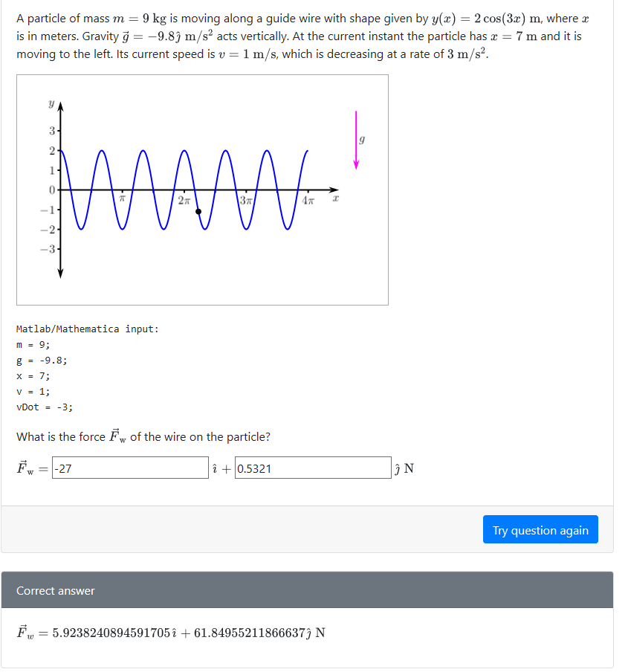Select the 2π tick label on the axis
Image resolution: width=628 pixels, height=672 pixels.
186,198
